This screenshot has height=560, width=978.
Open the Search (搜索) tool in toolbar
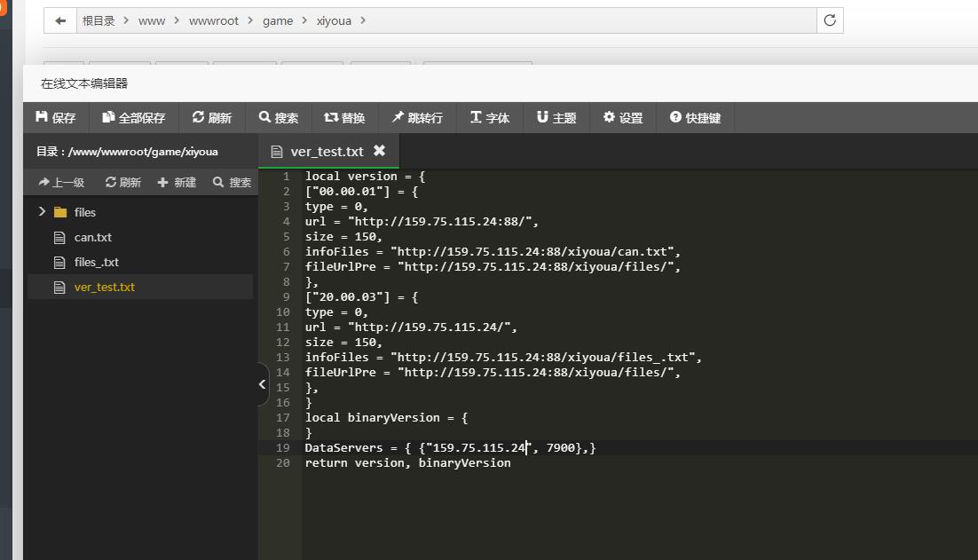(279, 117)
